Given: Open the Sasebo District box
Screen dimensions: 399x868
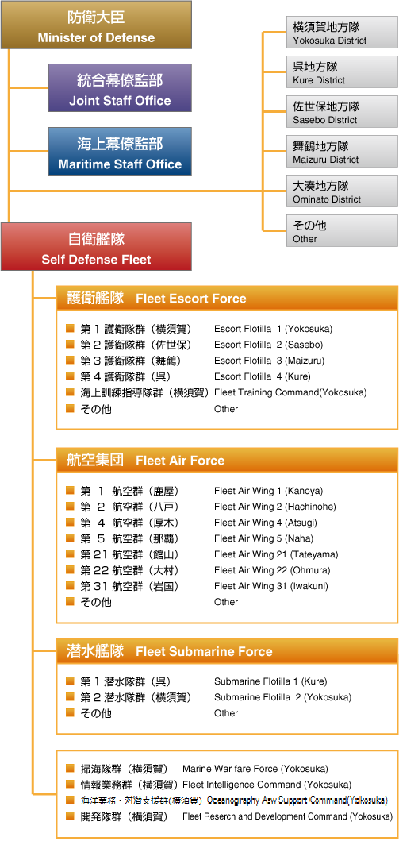Looking at the screenshot, I should tap(342, 113).
